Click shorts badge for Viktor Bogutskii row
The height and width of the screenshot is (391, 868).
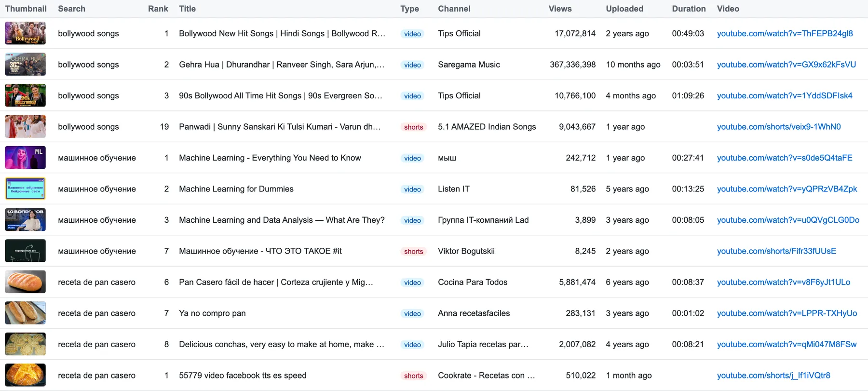pyautogui.click(x=413, y=251)
